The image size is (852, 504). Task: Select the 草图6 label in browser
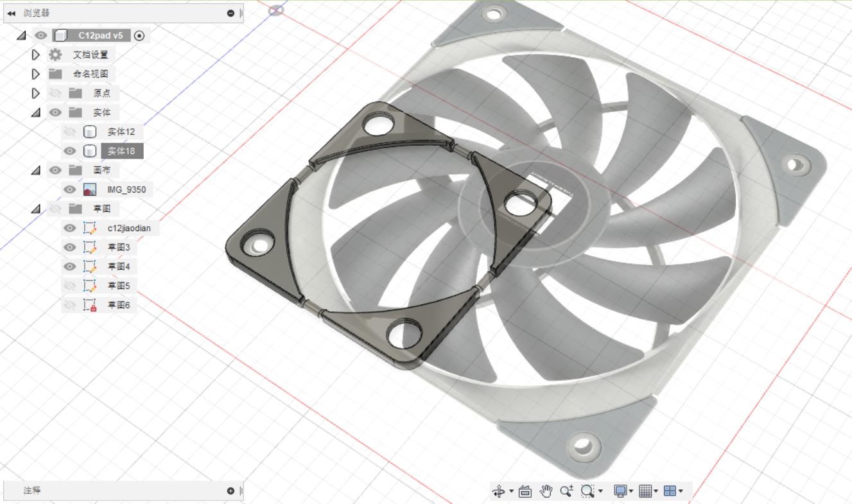point(119,305)
